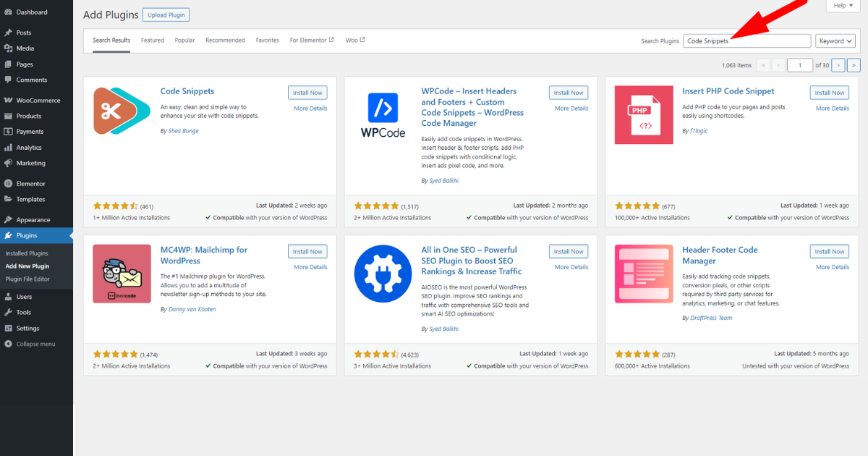Viewport: 868px width, 456px height.
Task: Go to the next results page
Action: tap(838, 65)
